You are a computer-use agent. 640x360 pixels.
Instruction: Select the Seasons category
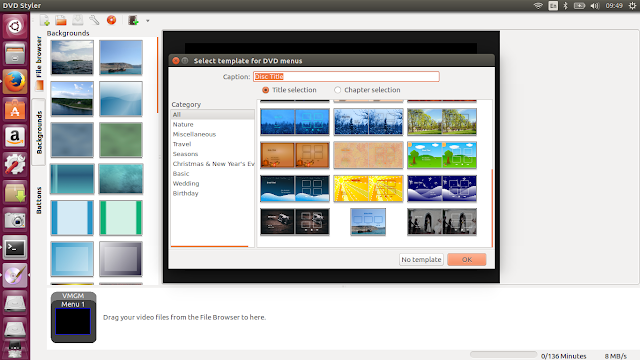pos(212,154)
